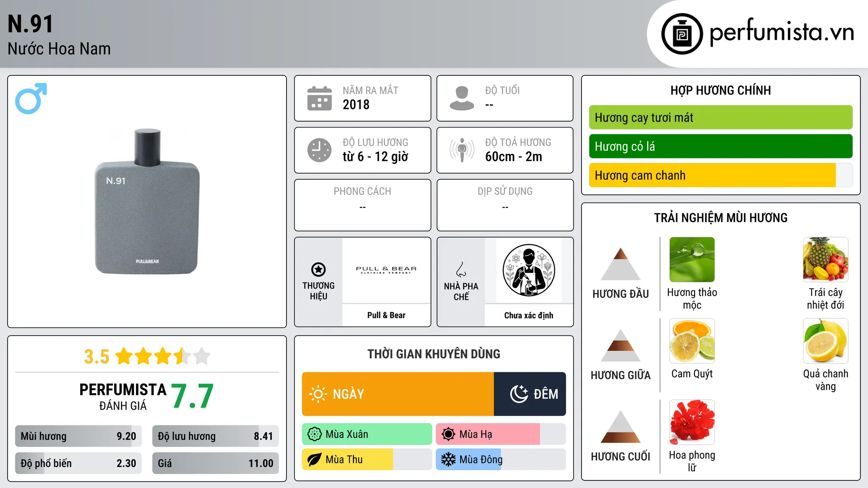Click the Hương cuối pyramid icon
The width and height of the screenshot is (868, 488).
[620, 427]
